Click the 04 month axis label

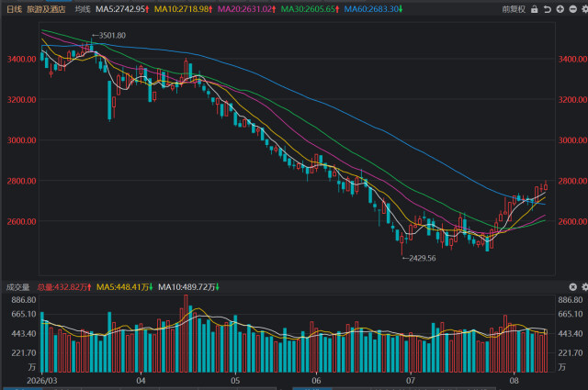tap(141, 381)
